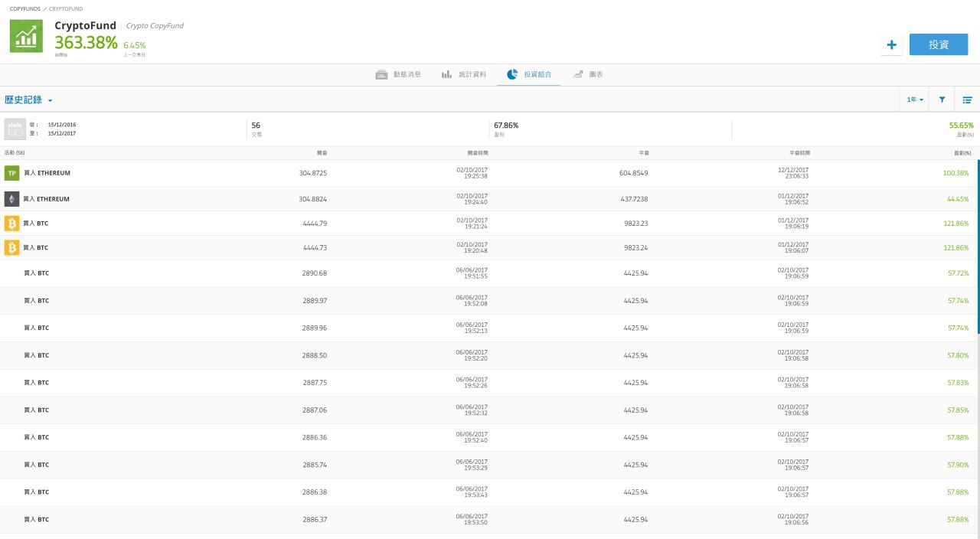Image resolution: width=980 pixels, height=539 pixels.
Task: Click close time 12/12/2017 23:06:33
Action: (x=793, y=173)
